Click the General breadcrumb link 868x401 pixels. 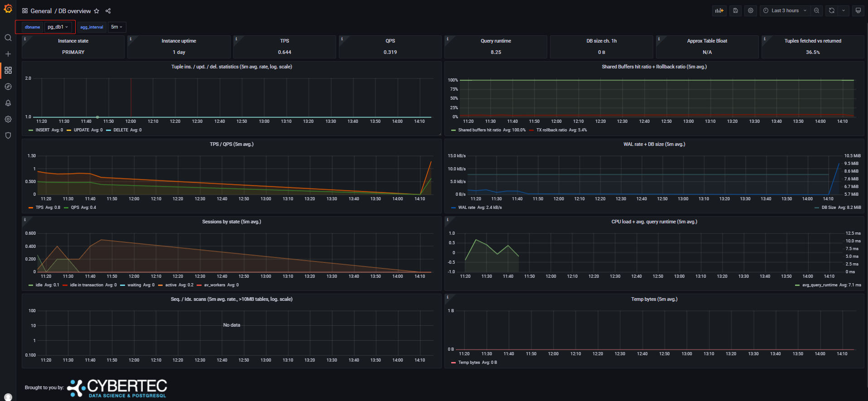tap(41, 11)
